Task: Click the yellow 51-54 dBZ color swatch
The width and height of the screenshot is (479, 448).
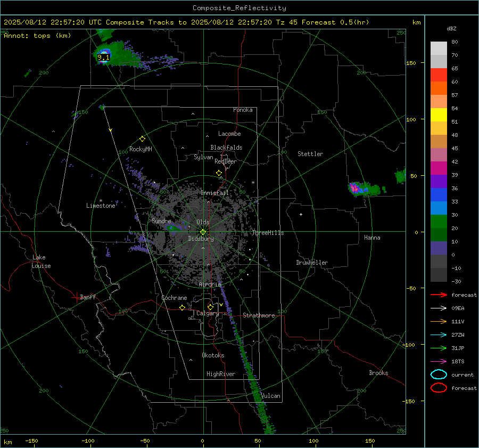Action: coord(439,115)
